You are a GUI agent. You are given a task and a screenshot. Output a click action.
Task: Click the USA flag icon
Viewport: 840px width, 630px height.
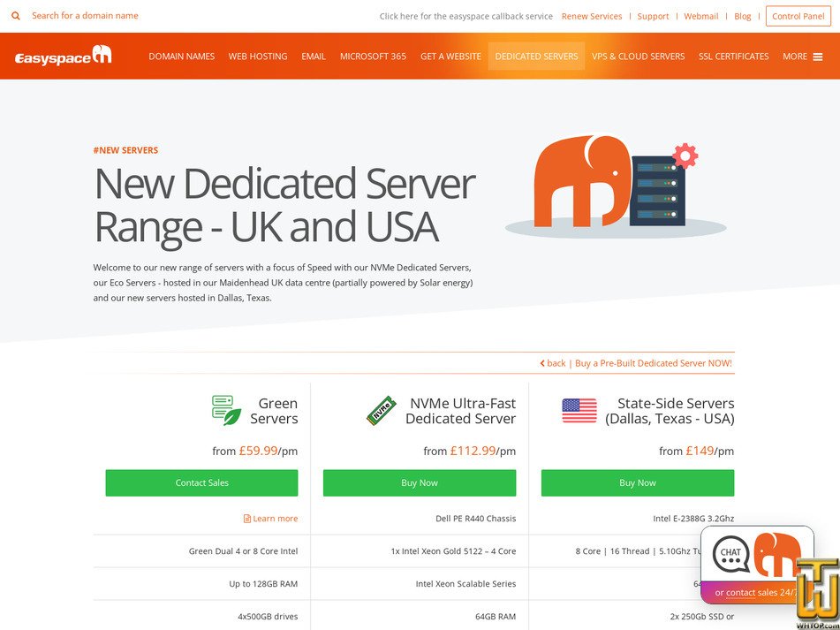(x=579, y=410)
